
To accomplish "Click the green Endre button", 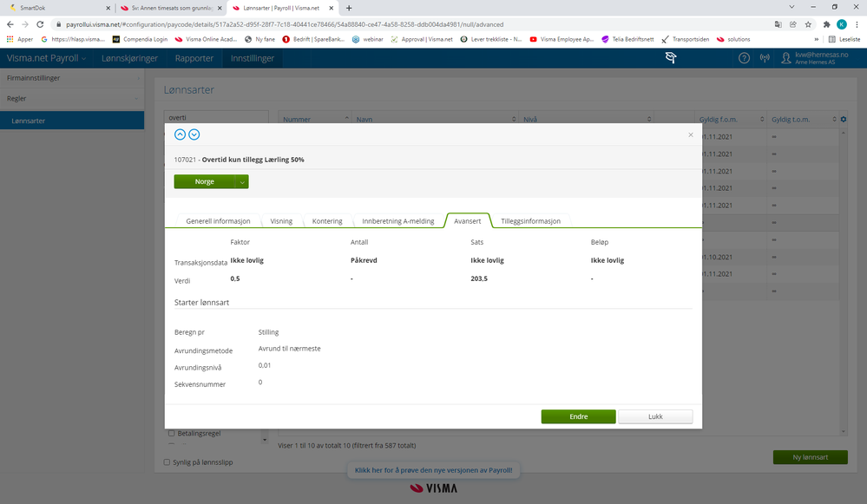I will (x=578, y=416).
